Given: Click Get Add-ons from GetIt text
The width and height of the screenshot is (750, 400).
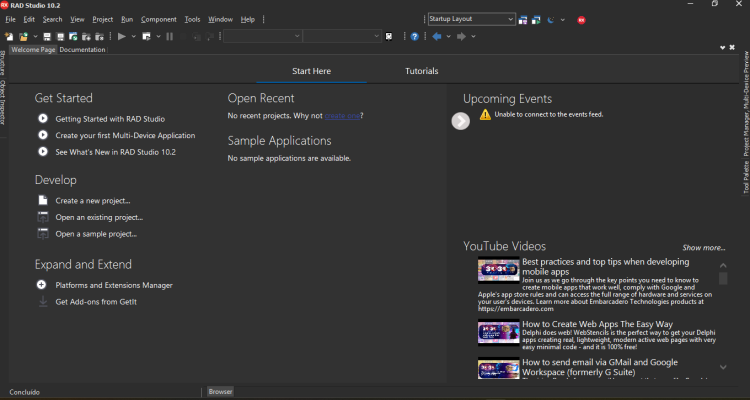Looking at the screenshot, I should click(x=96, y=302).
